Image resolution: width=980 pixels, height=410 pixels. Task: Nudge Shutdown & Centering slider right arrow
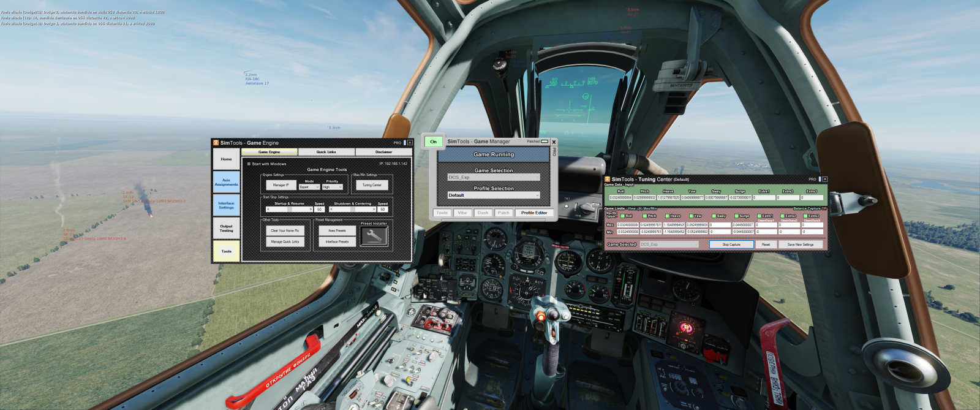tap(374, 210)
